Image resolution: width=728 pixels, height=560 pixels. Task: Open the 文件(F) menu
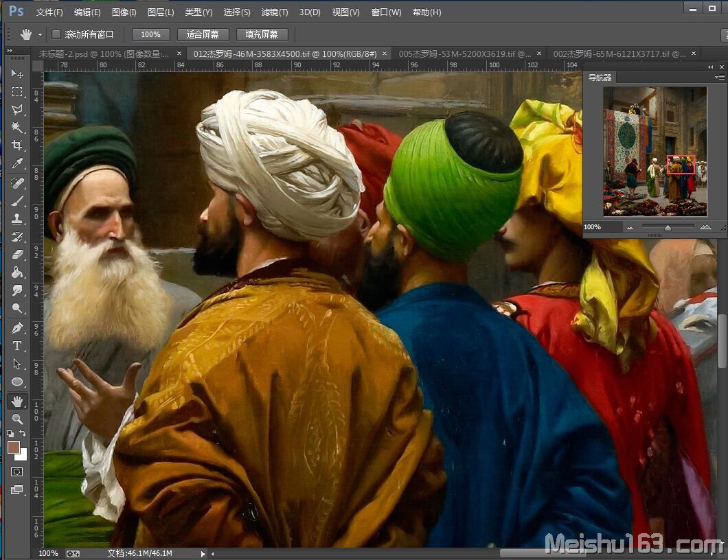(x=49, y=12)
